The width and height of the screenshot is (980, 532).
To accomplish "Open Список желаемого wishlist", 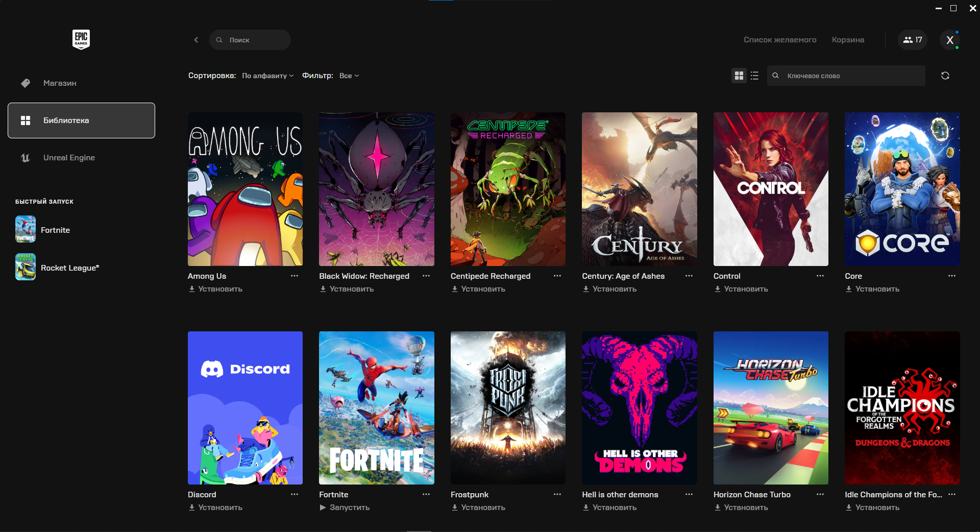I will click(x=780, y=40).
